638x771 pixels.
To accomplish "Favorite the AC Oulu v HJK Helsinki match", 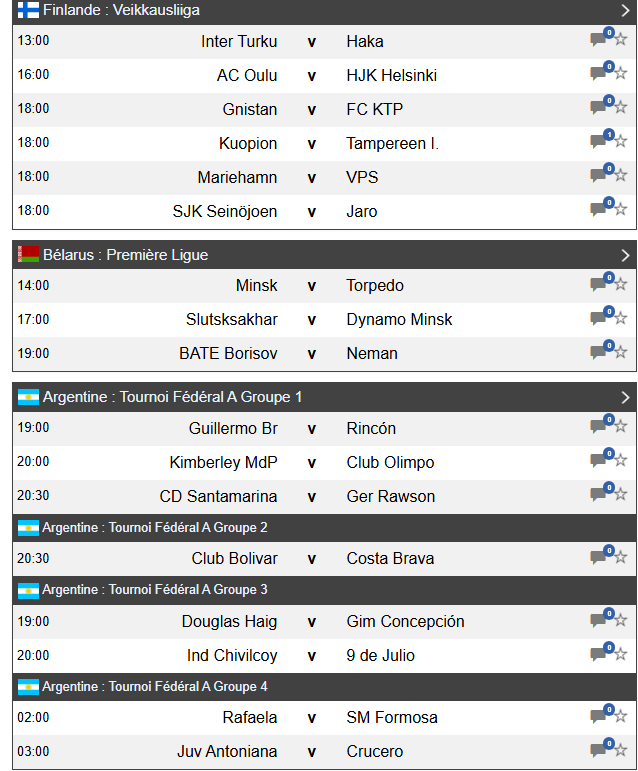I will click(621, 76).
